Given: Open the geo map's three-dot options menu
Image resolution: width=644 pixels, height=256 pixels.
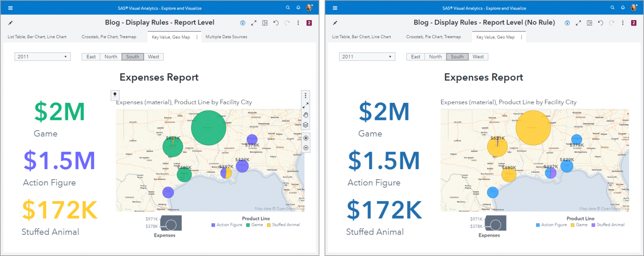Looking at the screenshot, I should [306, 95].
